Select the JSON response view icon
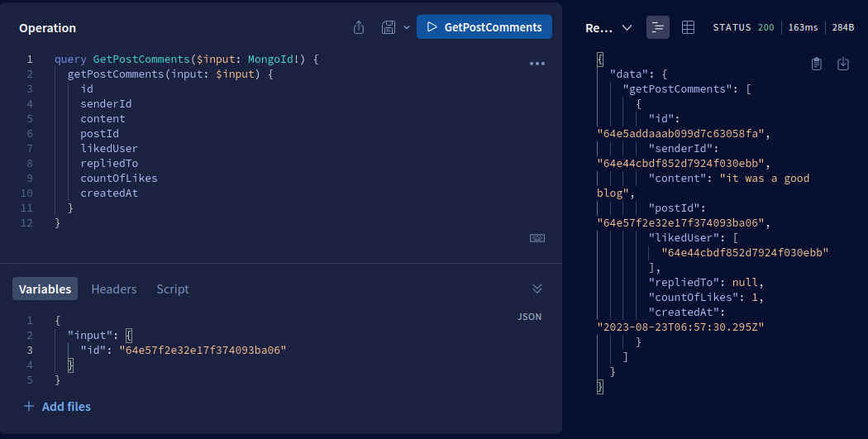Viewport: 868px width, 439px height. point(658,27)
